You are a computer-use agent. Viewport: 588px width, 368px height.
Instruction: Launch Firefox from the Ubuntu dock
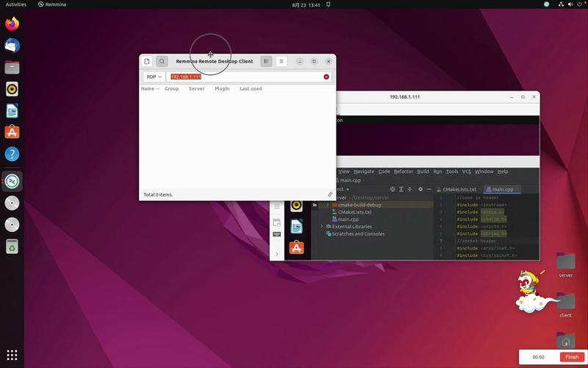pos(12,24)
